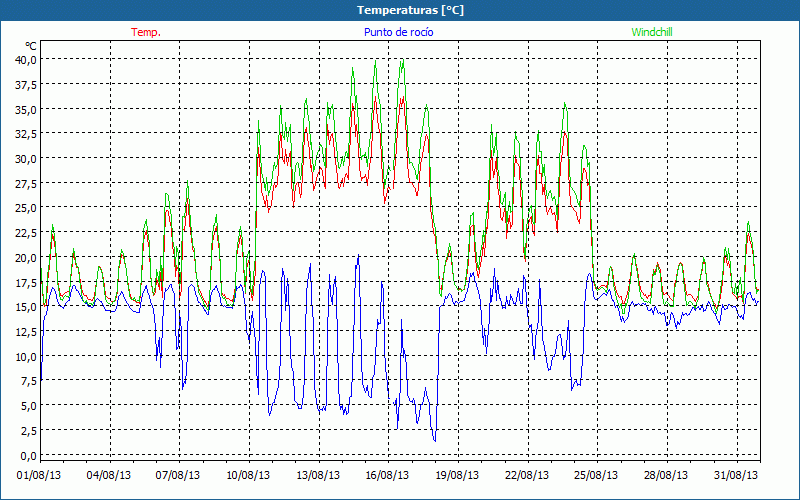The image size is (800, 500).
Task: Click the 19/08/13 date label
Action: (457, 476)
